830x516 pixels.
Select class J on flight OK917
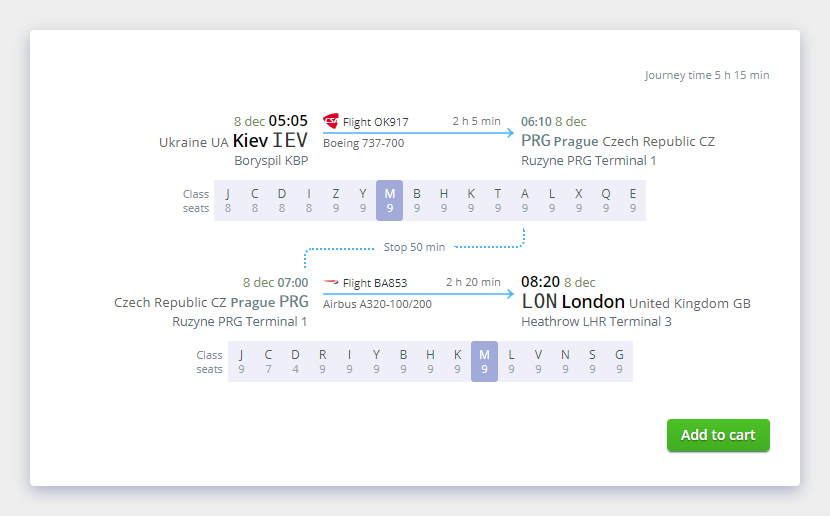point(228,201)
